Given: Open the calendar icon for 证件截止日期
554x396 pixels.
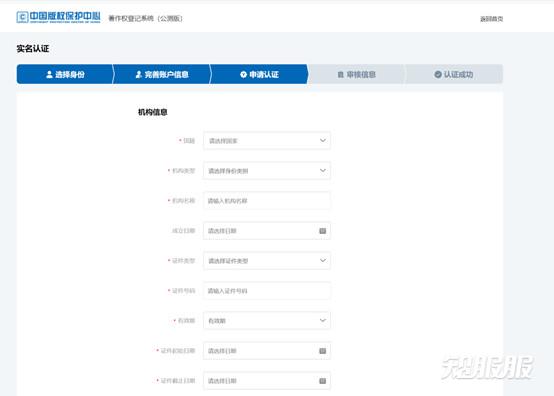Looking at the screenshot, I should point(323,381).
